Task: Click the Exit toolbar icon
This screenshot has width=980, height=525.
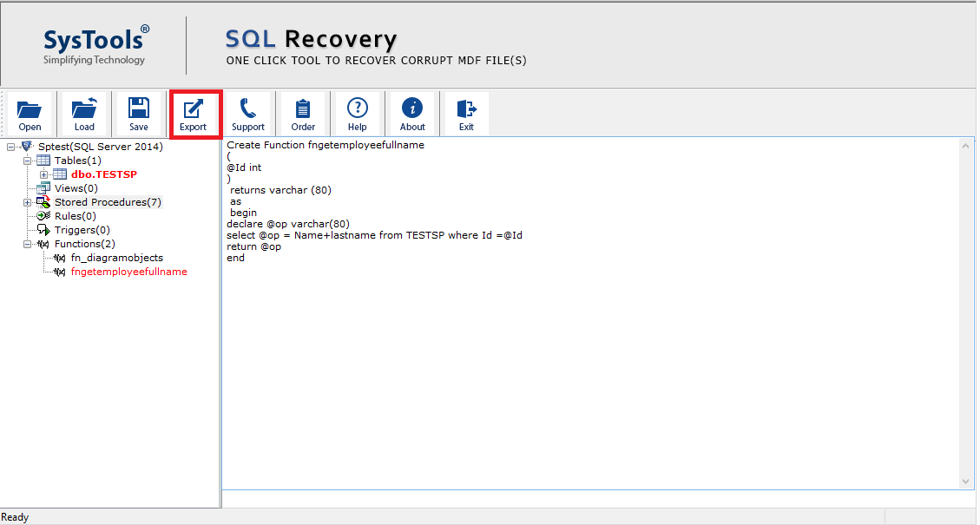Action: (x=466, y=114)
